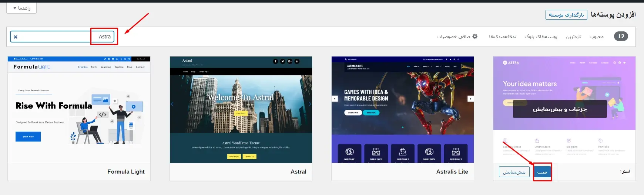The height and width of the screenshot is (195, 644).
Task: Open the Formula Light theme thumbnail
Action: click(79, 110)
